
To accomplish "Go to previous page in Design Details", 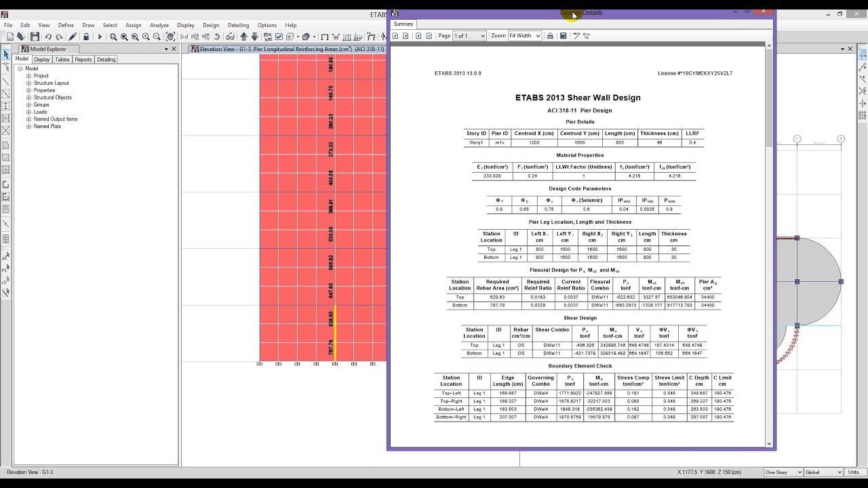I will 406,35.
